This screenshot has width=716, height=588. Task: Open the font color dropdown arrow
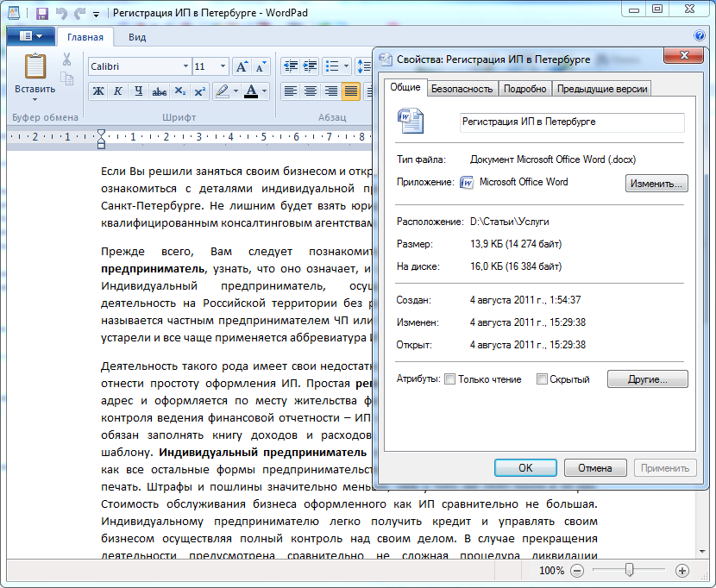coord(264,91)
